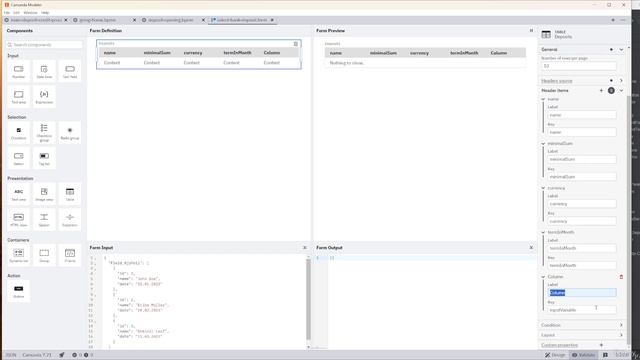Select the Radio group component

[70, 133]
